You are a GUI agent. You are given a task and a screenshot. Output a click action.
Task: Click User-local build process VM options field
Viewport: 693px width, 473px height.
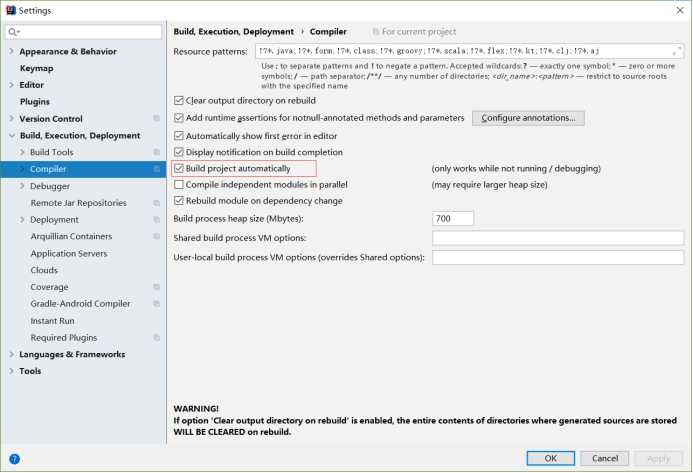point(558,257)
